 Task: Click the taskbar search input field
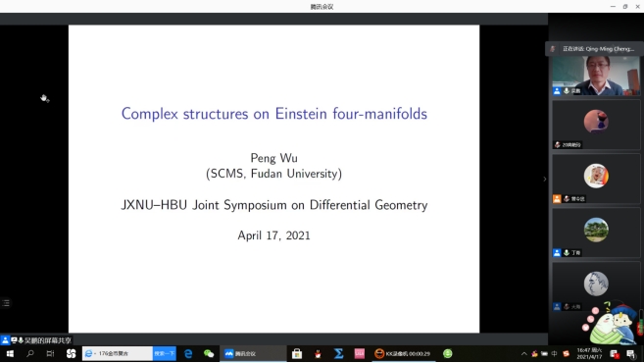(x=118, y=353)
